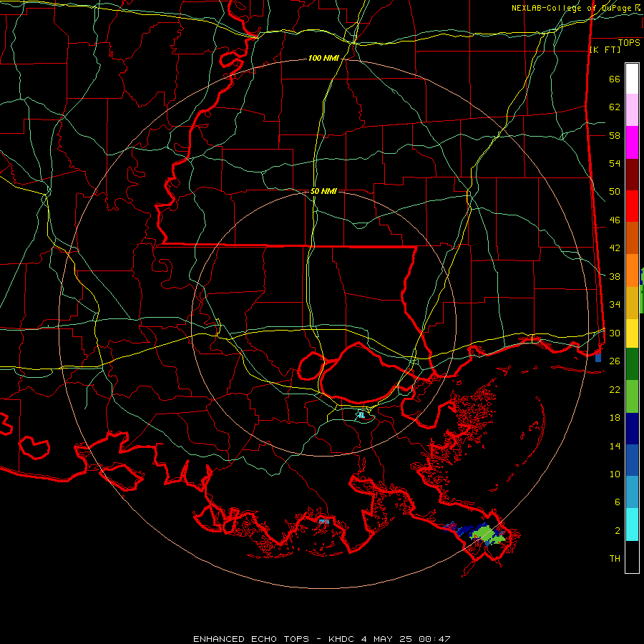The width and height of the screenshot is (644, 644).
Task: Click the light green legend swatch
Action: [x=632, y=396]
